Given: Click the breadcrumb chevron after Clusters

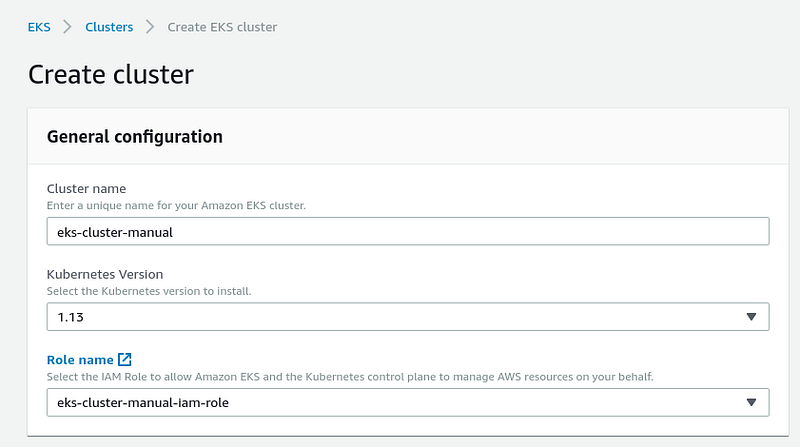Looking at the screenshot, I should (150, 27).
